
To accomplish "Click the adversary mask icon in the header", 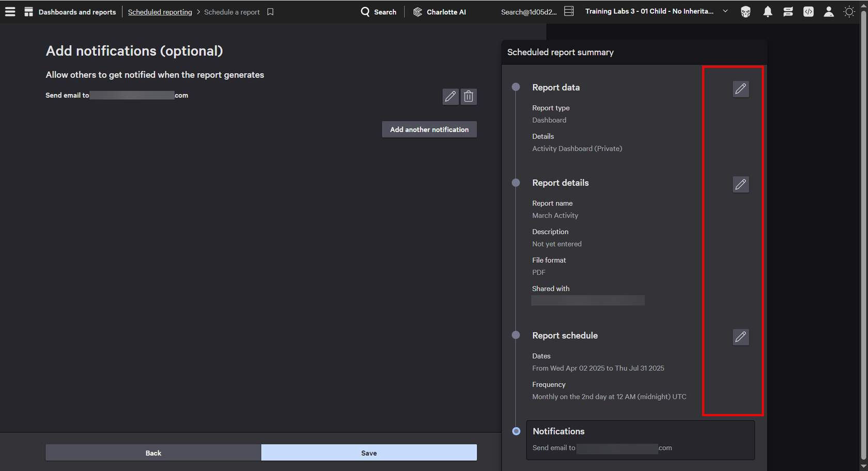I will click(746, 12).
